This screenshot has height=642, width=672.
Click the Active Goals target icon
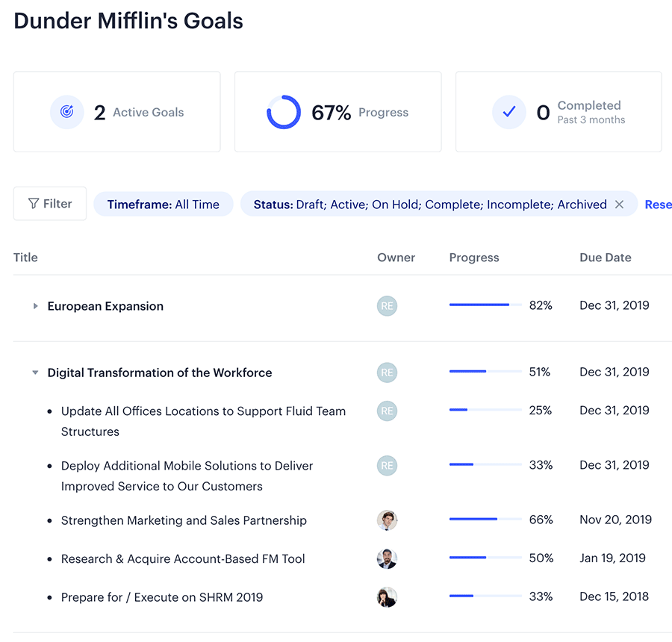click(x=67, y=112)
